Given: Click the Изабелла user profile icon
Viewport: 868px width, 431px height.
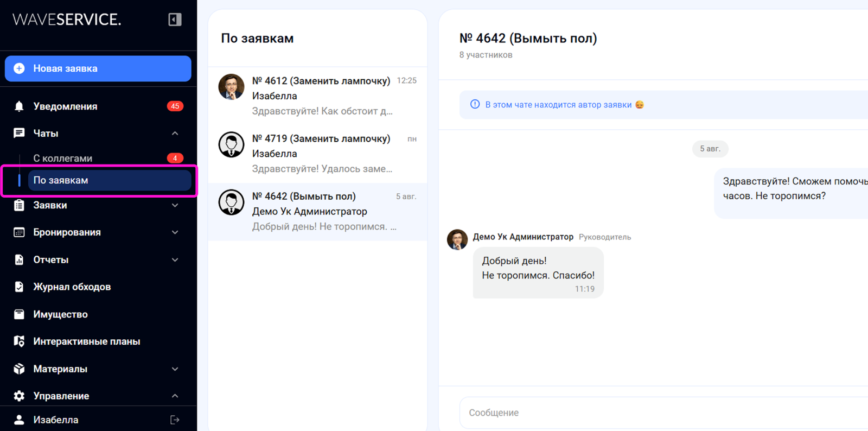Looking at the screenshot, I should (19, 420).
